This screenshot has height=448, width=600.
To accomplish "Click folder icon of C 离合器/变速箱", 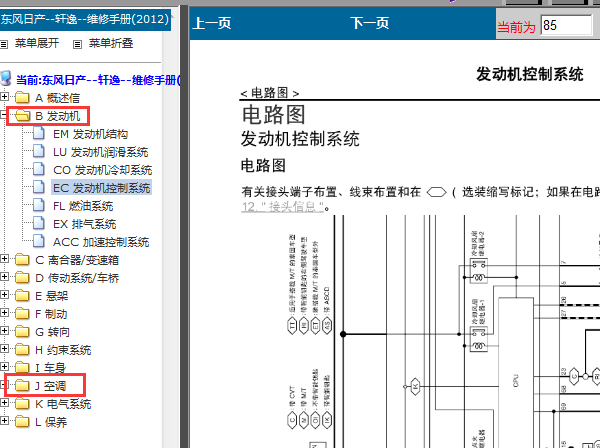I will pyautogui.click(x=22, y=260).
